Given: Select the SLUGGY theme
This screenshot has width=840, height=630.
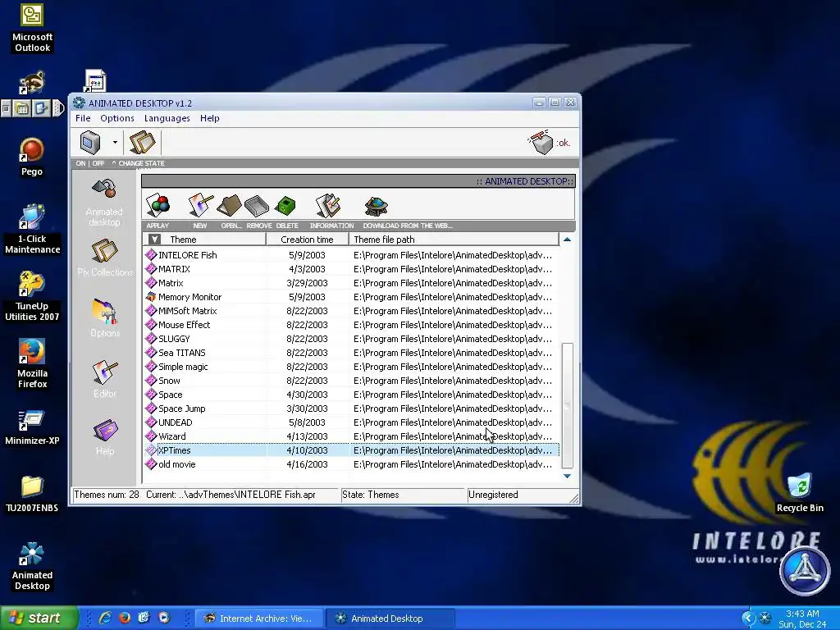Looking at the screenshot, I should click(351, 339).
